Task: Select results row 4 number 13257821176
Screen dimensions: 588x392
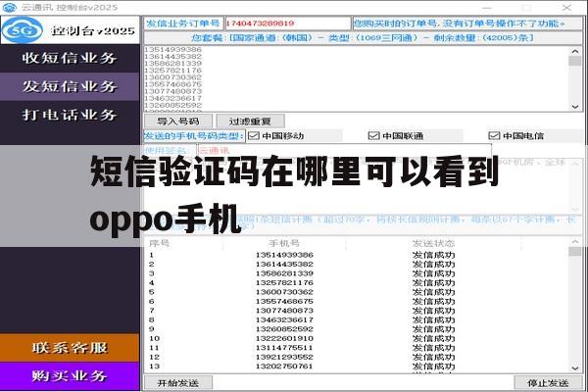Action: pos(284,282)
